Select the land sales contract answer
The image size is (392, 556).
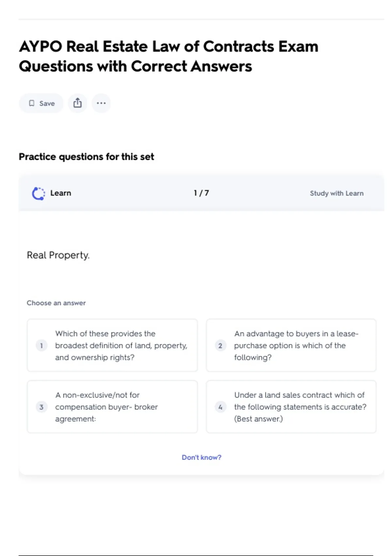300,407
